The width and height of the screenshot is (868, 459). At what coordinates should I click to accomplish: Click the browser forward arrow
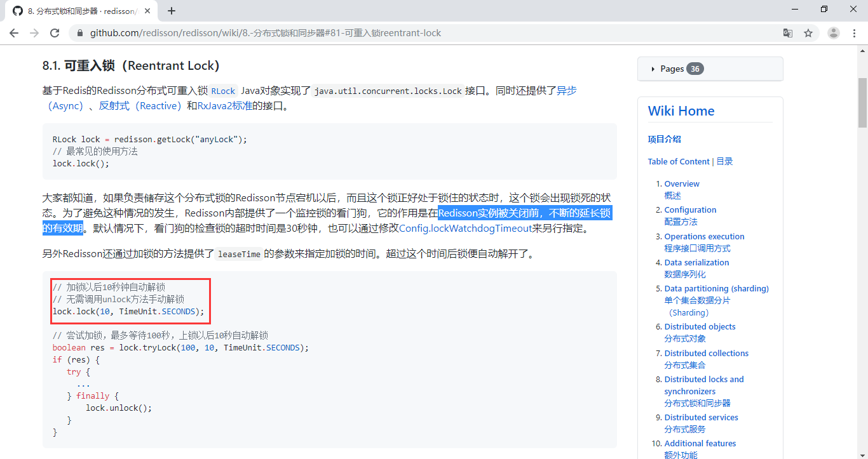tap(34, 33)
